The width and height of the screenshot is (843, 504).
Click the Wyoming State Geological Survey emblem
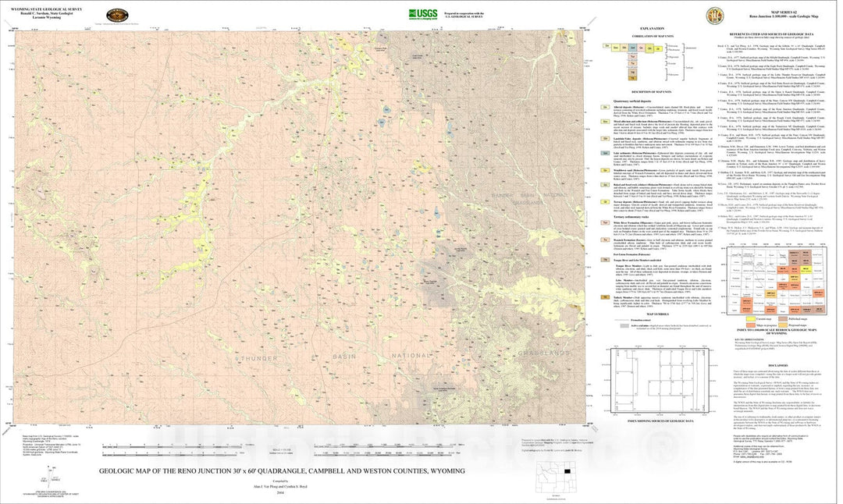point(118,16)
